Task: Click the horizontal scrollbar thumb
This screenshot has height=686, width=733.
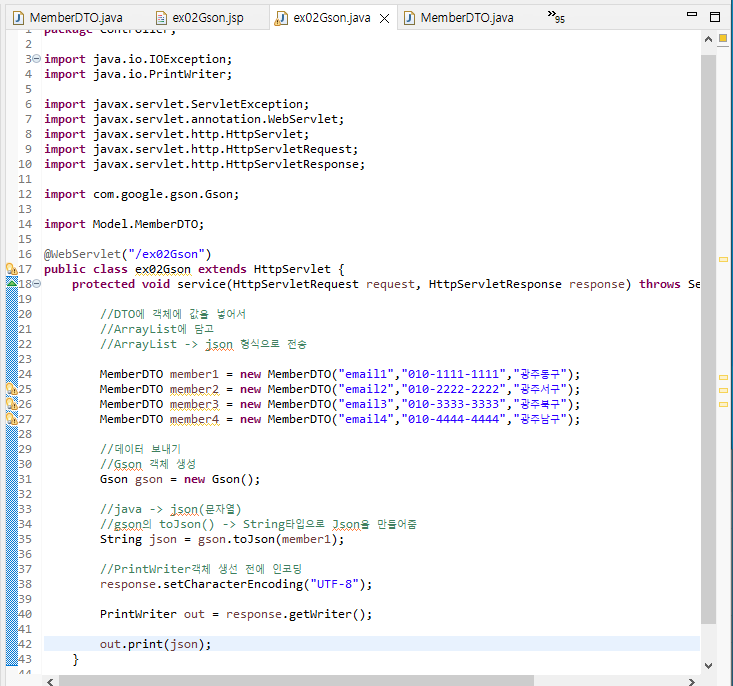Action: [296, 681]
